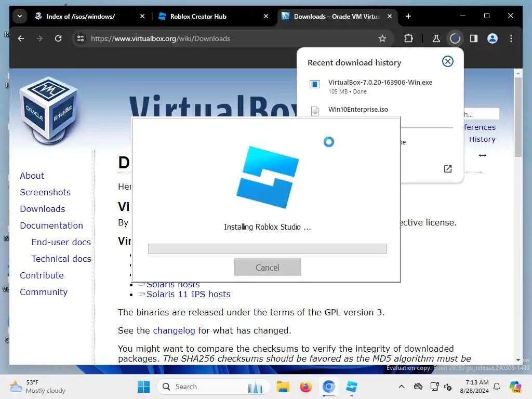
Task: View site information icon in address bar
Action: (x=81, y=38)
